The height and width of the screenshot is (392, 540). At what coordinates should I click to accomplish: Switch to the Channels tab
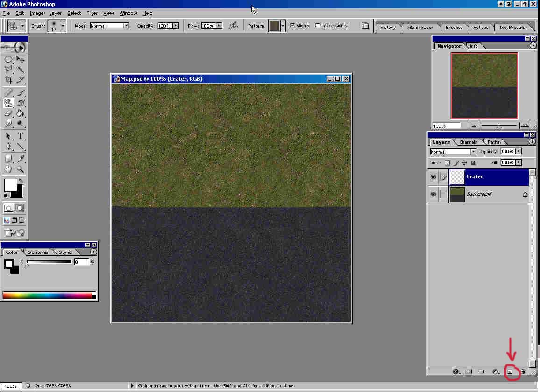click(468, 142)
